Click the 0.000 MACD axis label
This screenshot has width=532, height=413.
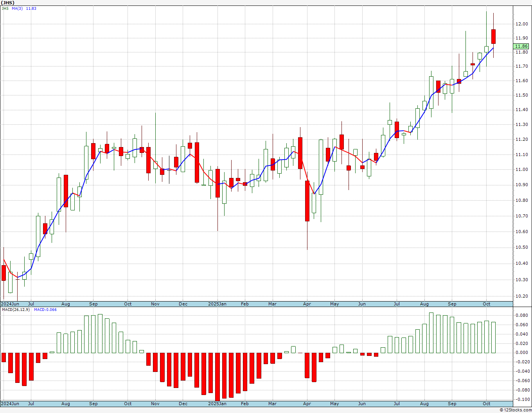click(x=522, y=352)
